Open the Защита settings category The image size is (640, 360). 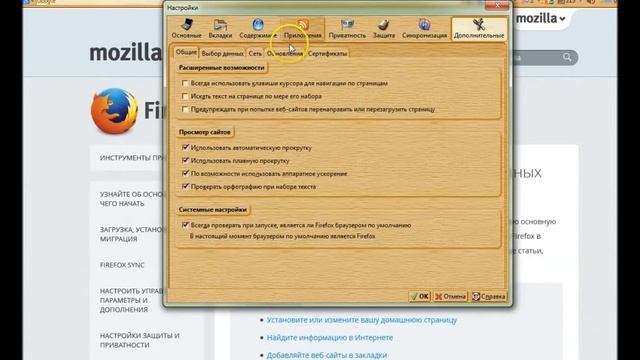tap(384, 29)
